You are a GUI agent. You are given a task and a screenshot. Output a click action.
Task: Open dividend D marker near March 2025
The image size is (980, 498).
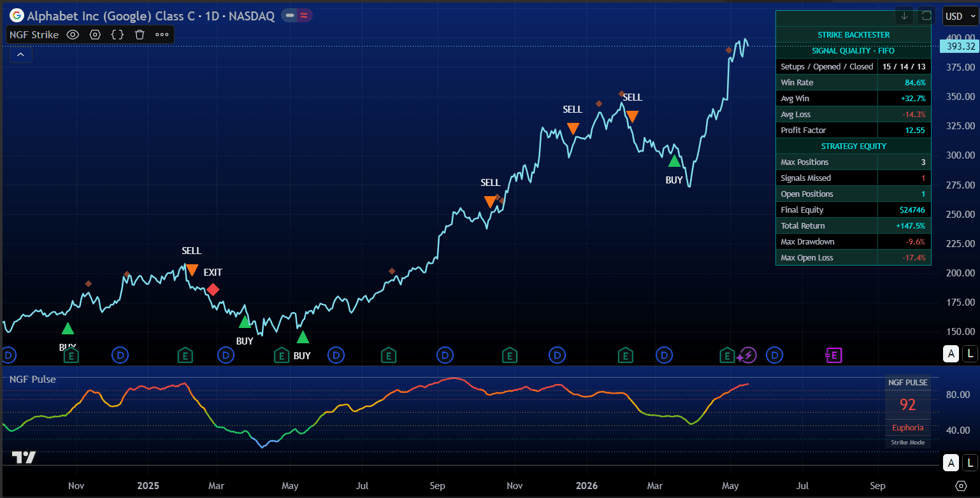click(226, 355)
